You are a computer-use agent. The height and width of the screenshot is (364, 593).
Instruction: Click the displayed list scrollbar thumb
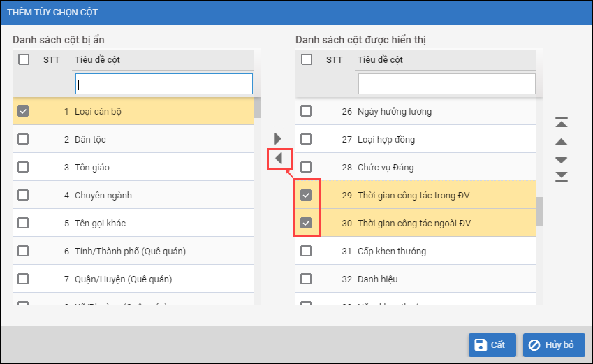[x=539, y=212]
